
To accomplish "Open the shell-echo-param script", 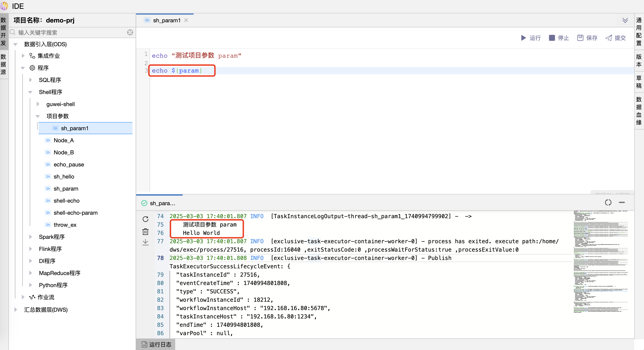I will [x=75, y=213].
